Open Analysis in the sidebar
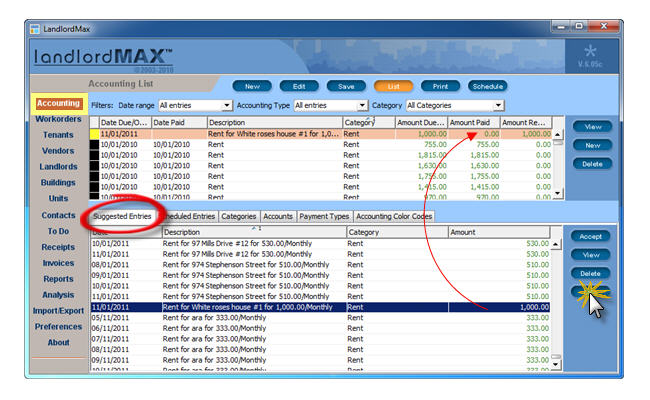650x400 pixels. coord(58,295)
